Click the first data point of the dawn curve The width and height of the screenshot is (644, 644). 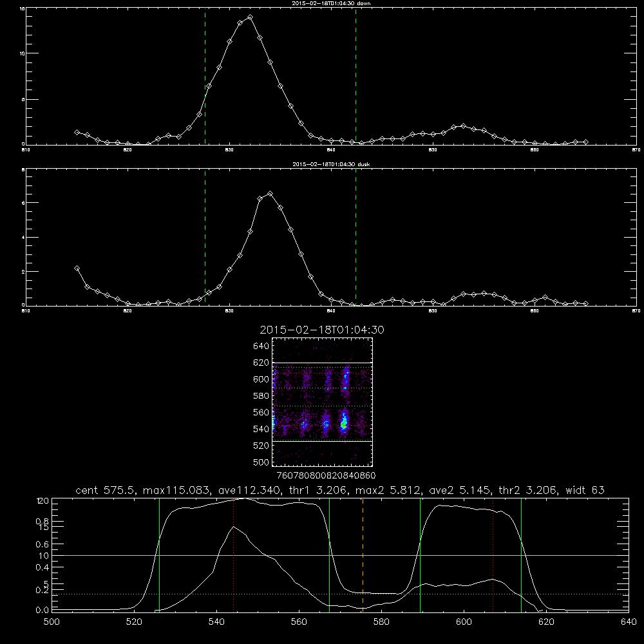pos(77,132)
